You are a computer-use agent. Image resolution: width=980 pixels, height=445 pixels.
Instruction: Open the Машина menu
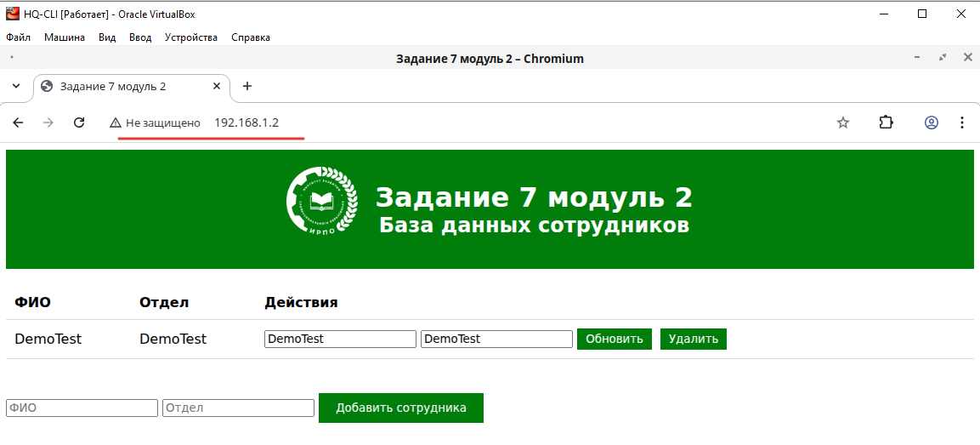(65, 37)
